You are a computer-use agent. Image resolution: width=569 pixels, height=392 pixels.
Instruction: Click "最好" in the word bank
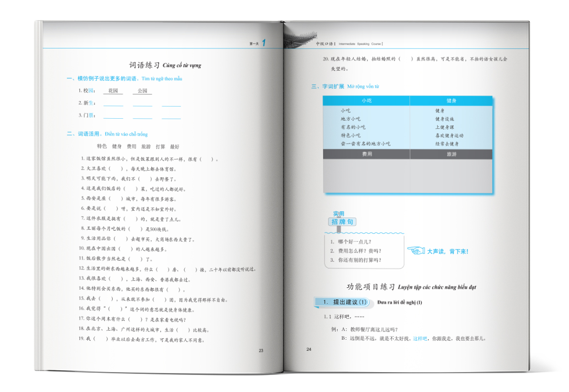click(x=175, y=146)
